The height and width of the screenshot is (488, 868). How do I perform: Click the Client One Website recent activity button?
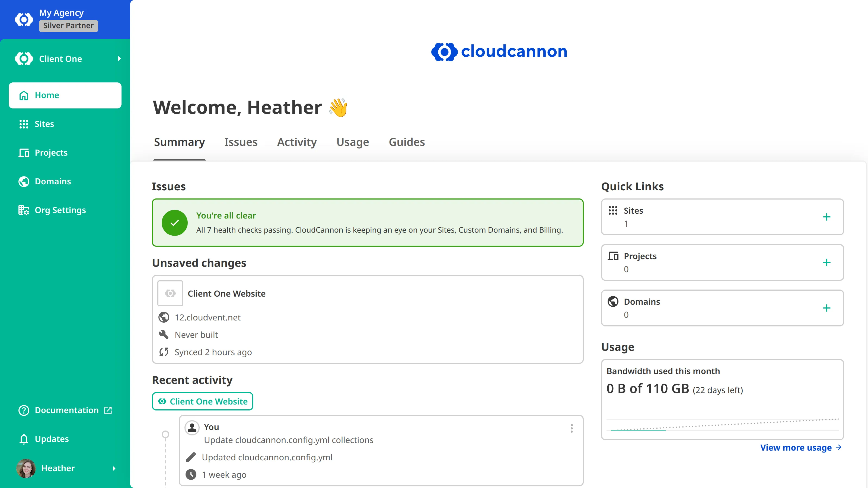203,401
